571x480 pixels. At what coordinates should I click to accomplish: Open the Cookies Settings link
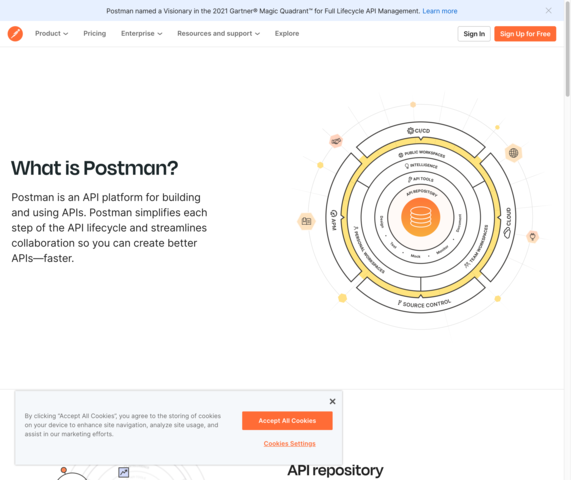[x=290, y=444]
